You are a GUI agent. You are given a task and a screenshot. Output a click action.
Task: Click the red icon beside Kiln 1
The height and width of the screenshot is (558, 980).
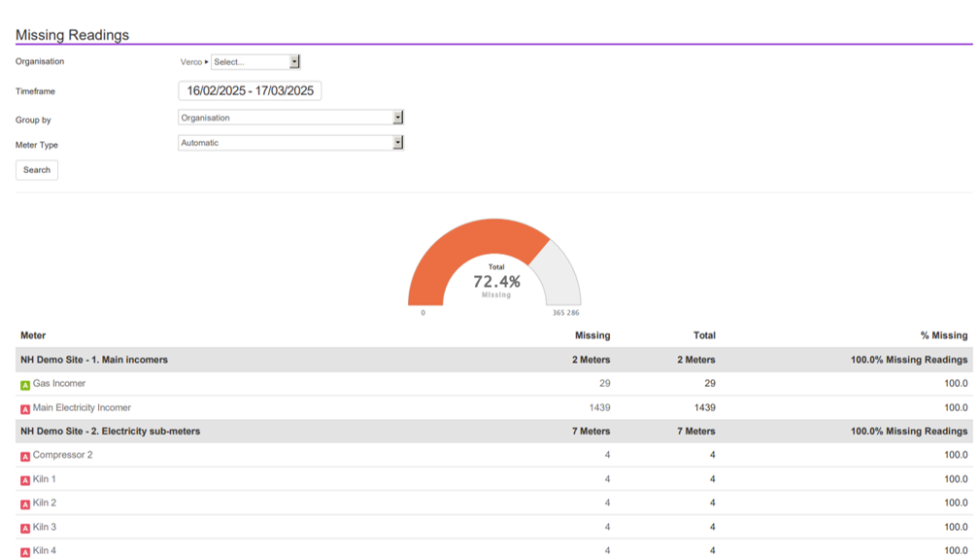(25, 480)
